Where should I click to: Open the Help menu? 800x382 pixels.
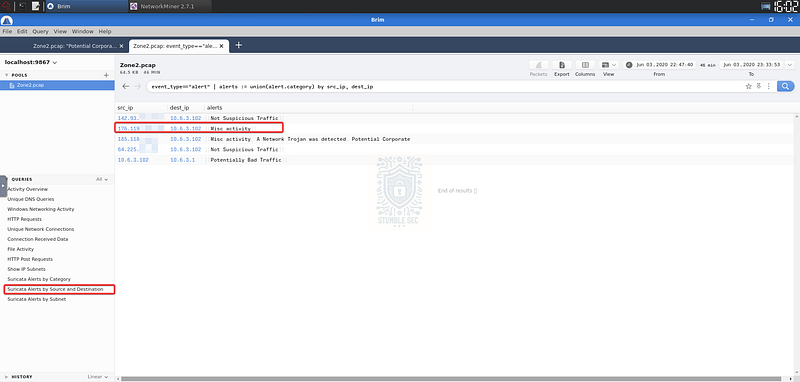click(105, 31)
